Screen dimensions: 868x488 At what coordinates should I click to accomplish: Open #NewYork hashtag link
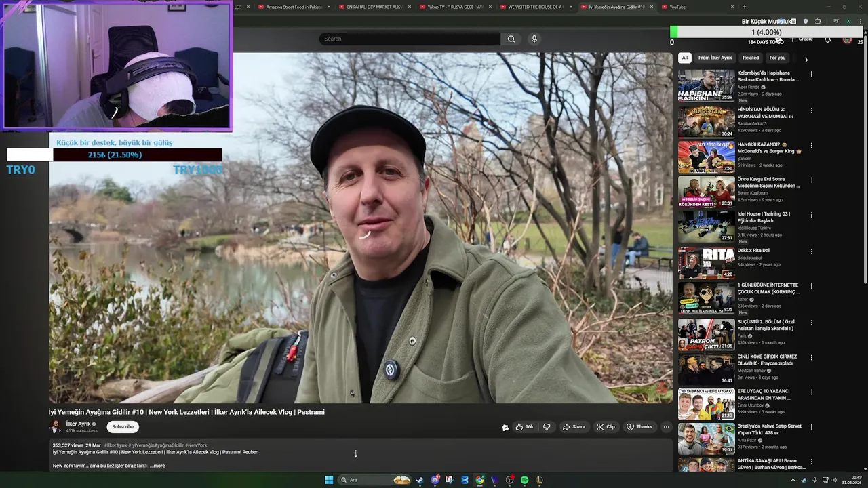[x=196, y=445]
